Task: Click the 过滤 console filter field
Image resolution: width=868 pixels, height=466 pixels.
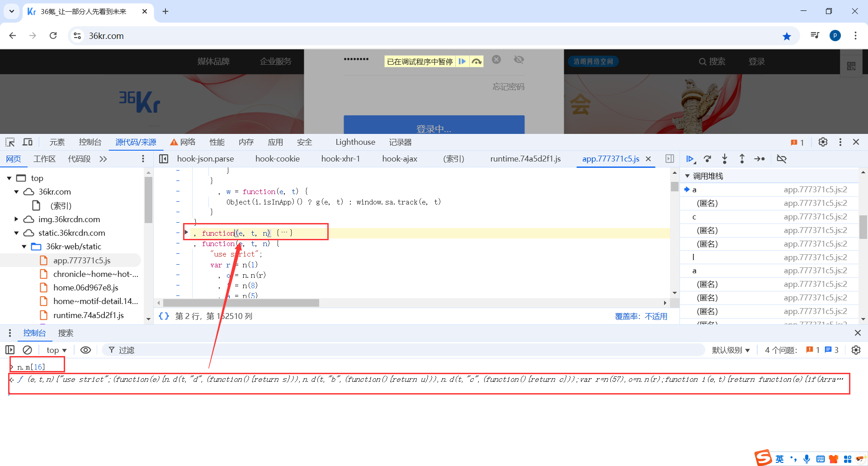Action: coord(127,350)
